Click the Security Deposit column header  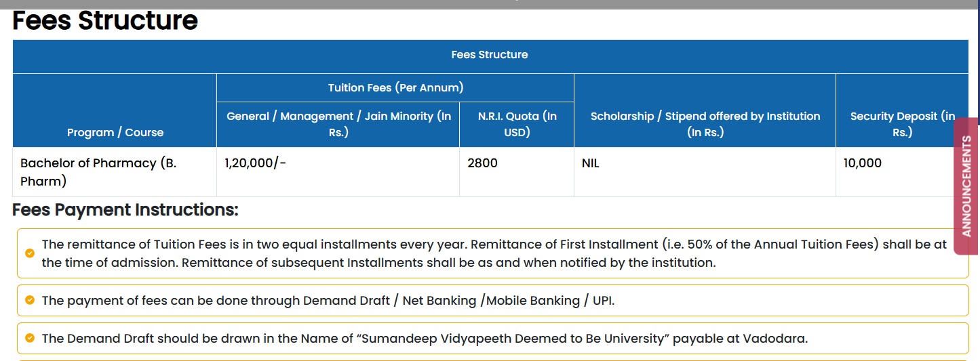[902, 124]
